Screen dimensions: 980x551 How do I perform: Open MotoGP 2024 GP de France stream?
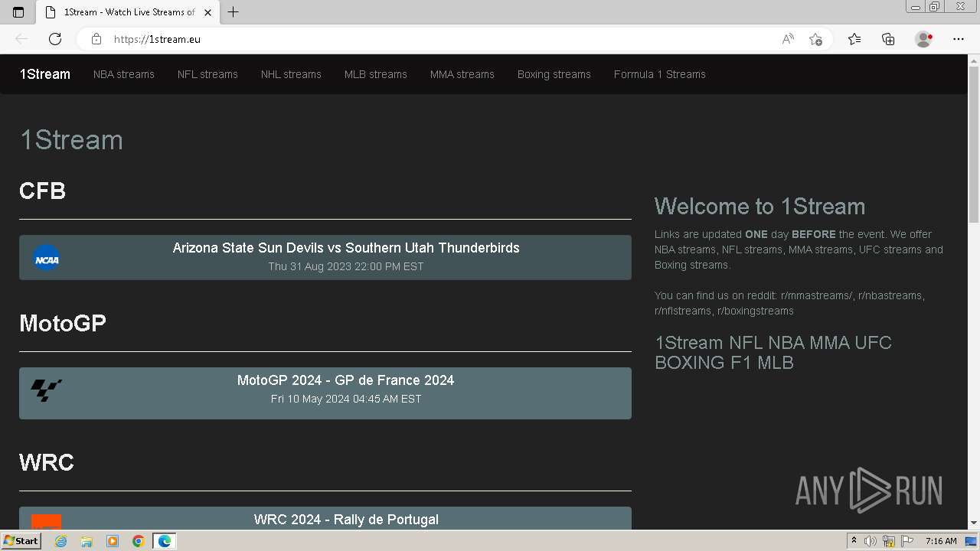tap(325, 393)
